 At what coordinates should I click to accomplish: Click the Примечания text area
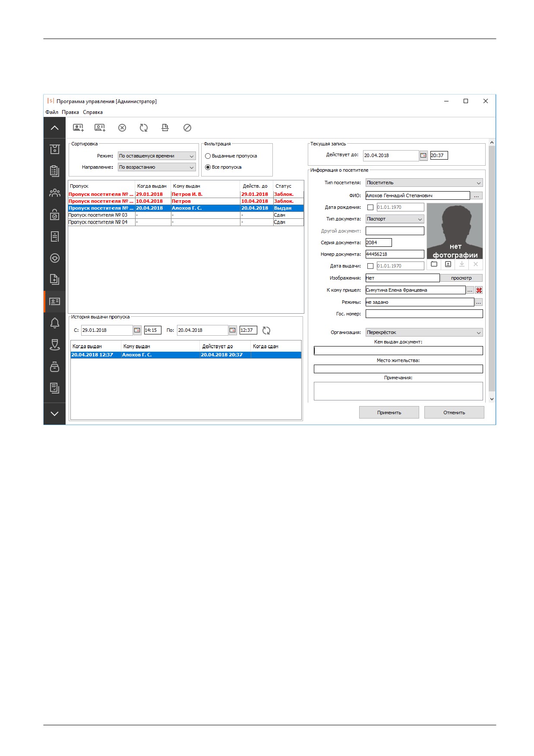398,391
